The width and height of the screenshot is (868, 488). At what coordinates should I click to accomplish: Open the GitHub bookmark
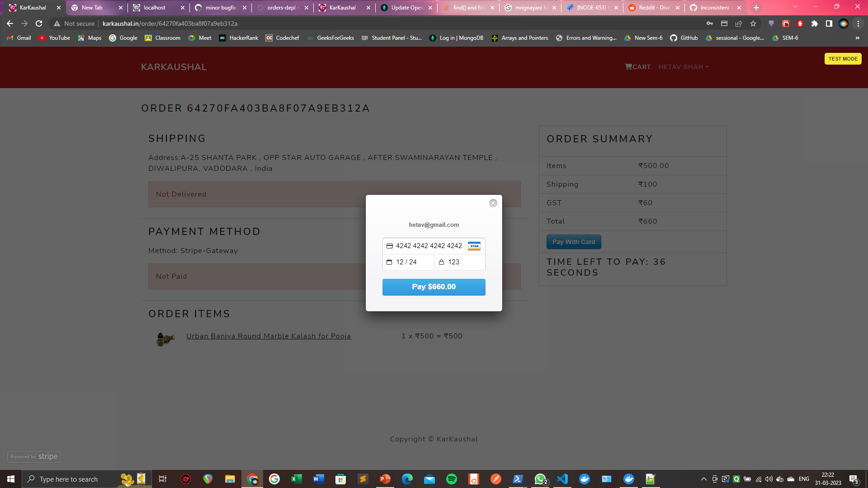click(x=684, y=38)
